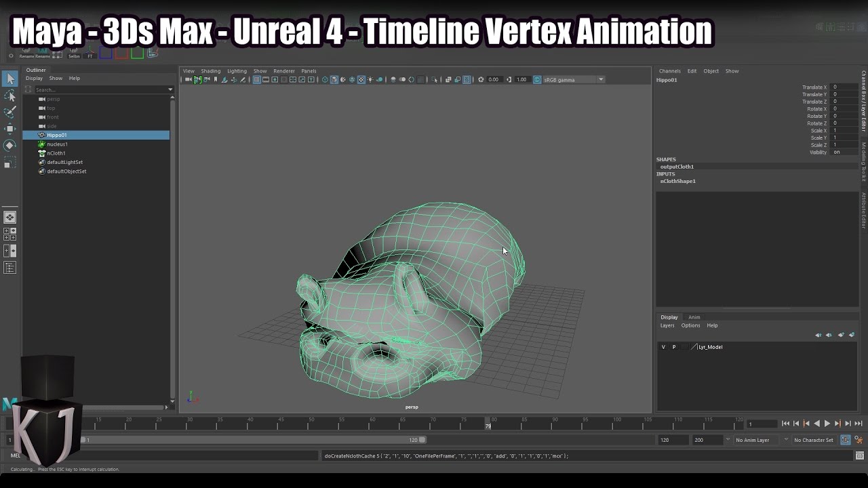Open animation preferences running man icon
The height and width of the screenshot is (488, 868).
(859, 440)
